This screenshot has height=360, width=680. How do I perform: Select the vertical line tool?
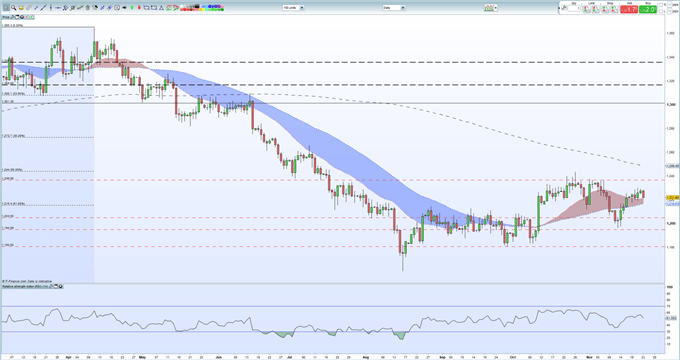[51, 7]
